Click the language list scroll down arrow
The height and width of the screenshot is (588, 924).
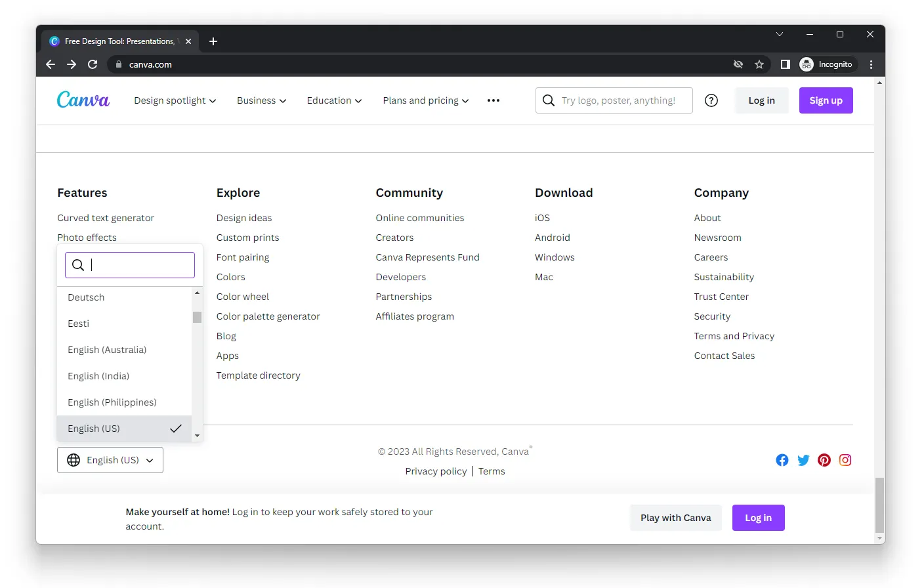(x=197, y=436)
